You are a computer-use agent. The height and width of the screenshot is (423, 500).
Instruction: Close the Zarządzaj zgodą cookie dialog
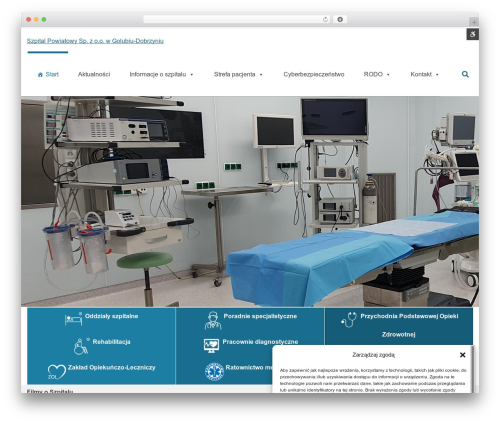(x=462, y=355)
